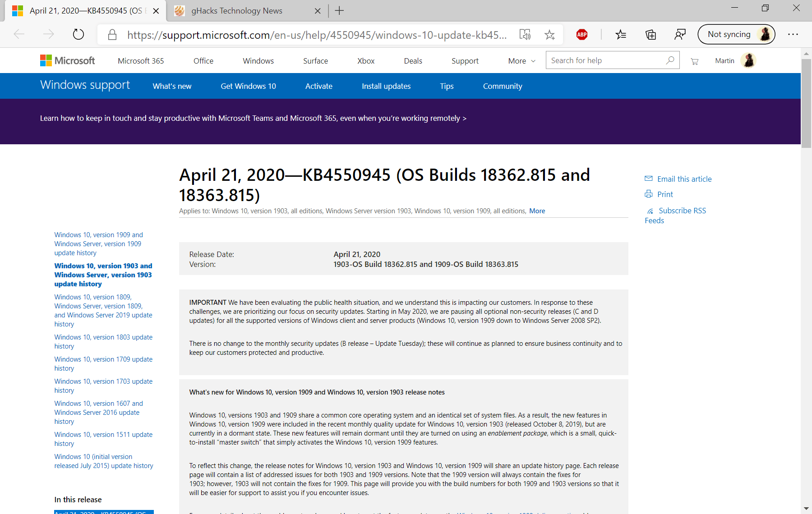Click the RSS feed icon

[650, 211]
